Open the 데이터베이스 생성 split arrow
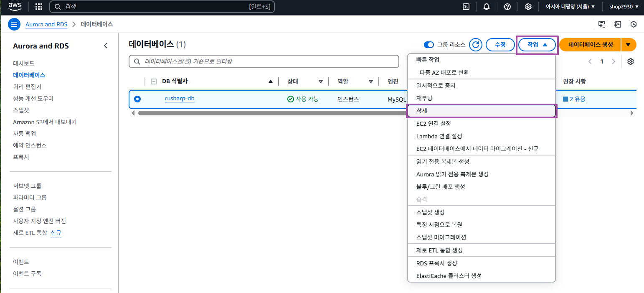This screenshot has width=644, height=293. coord(629,45)
